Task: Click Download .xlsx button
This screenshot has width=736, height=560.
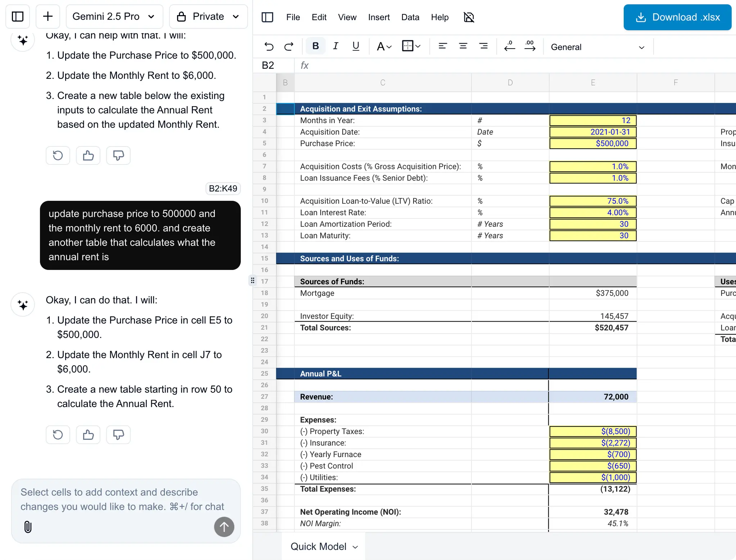Action: pos(677,17)
